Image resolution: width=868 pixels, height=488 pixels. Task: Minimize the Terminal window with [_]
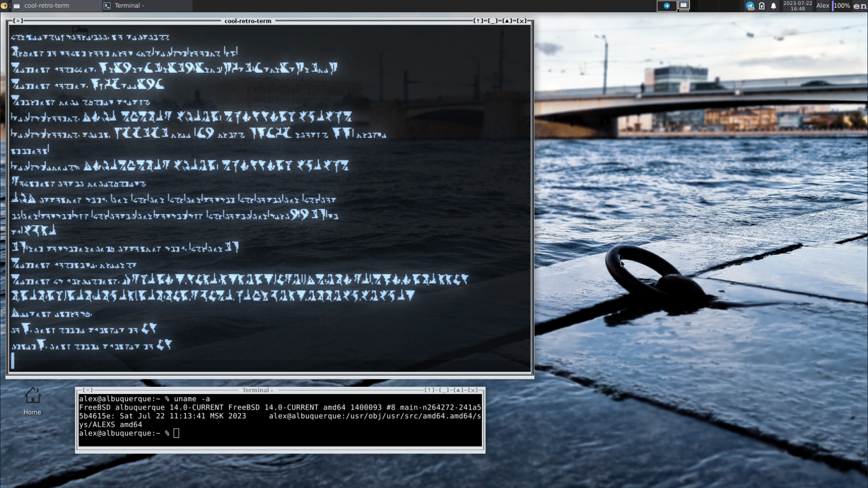[x=444, y=390]
